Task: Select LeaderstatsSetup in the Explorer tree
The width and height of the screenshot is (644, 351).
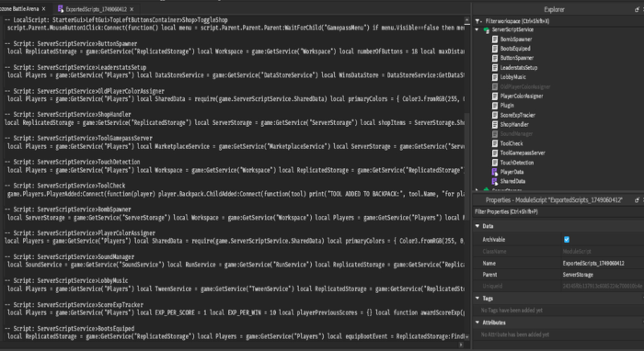Action: click(x=519, y=68)
